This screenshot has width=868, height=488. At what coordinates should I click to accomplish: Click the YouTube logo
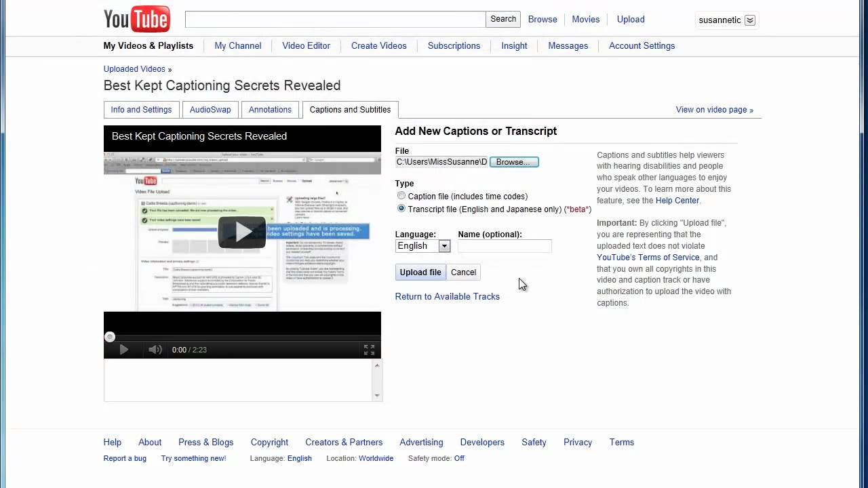136,20
